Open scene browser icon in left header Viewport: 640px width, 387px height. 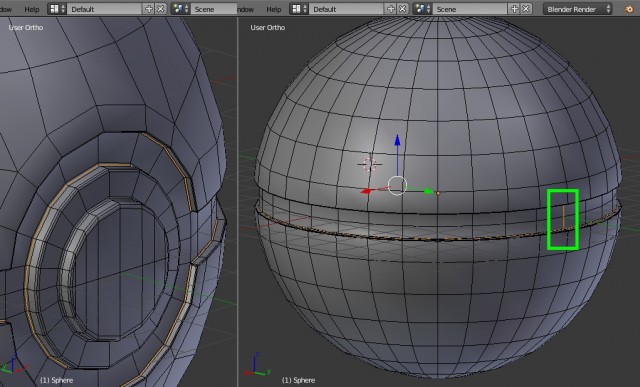[180, 9]
